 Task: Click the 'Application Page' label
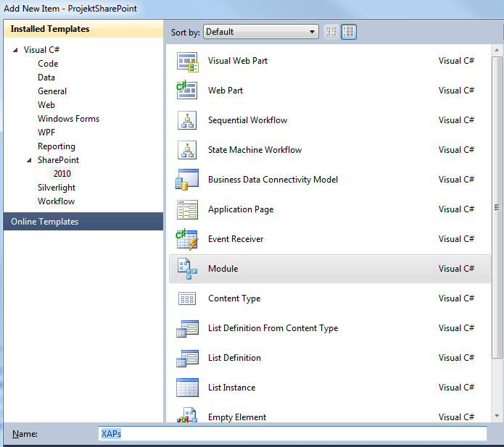(x=241, y=209)
